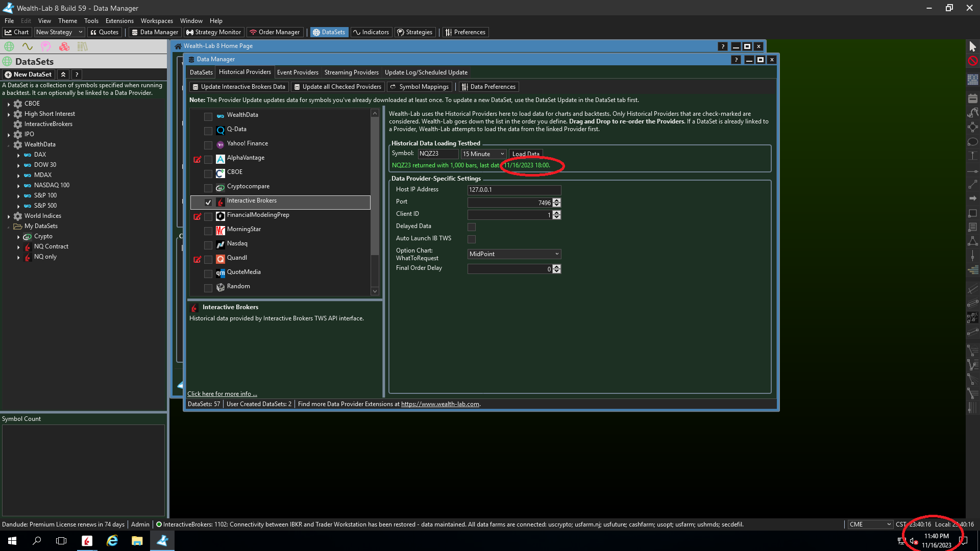This screenshot has height=551, width=980.
Task: Switch to the Event Providers tab
Action: [x=298, y=72]
